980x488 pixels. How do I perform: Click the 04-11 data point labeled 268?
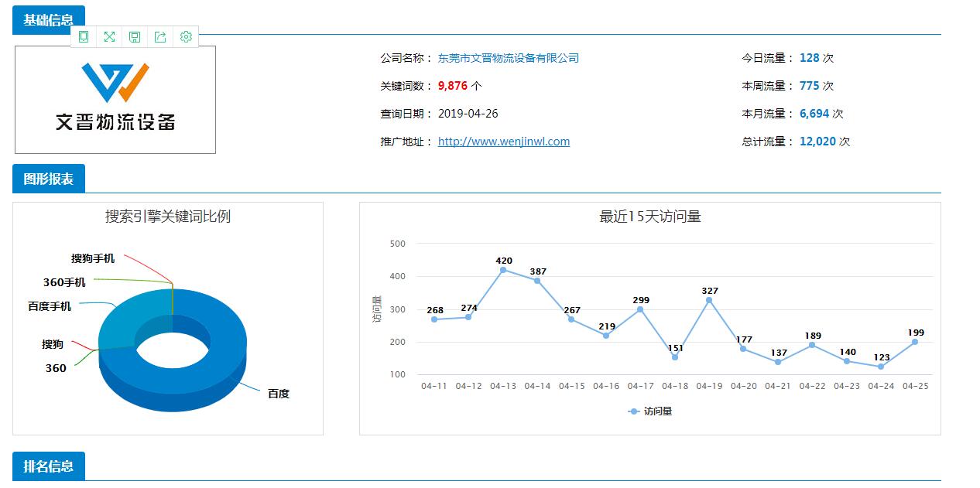(434, 319)
